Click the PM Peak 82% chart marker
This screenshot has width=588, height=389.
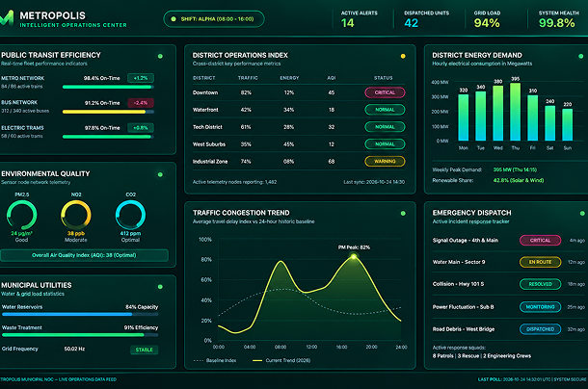click(x=354, y=256)
